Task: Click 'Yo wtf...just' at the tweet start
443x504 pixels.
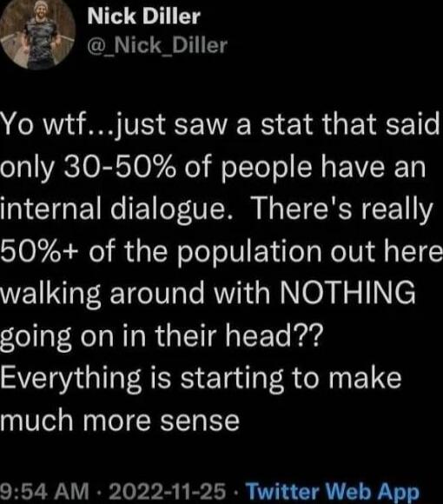Action: click(x=83, y=127)
